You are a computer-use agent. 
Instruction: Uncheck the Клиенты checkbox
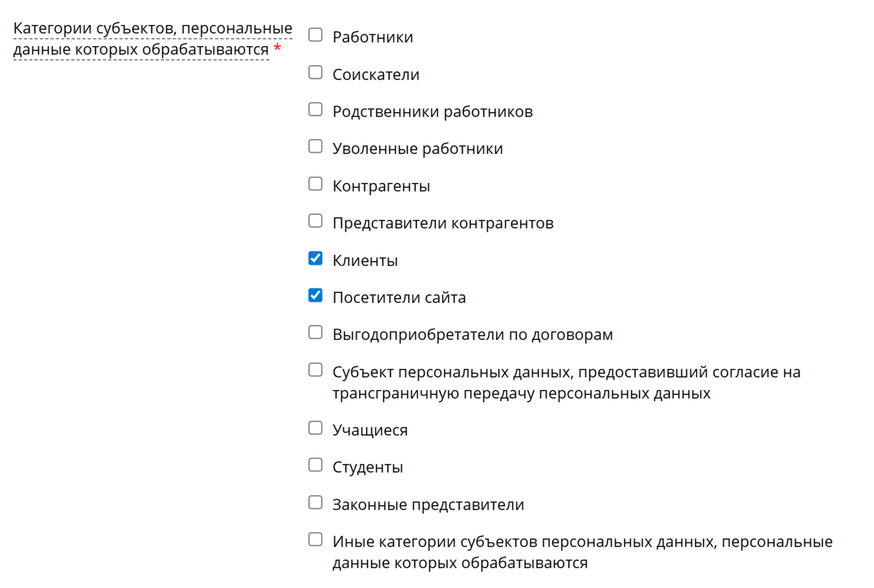point(315,258)
